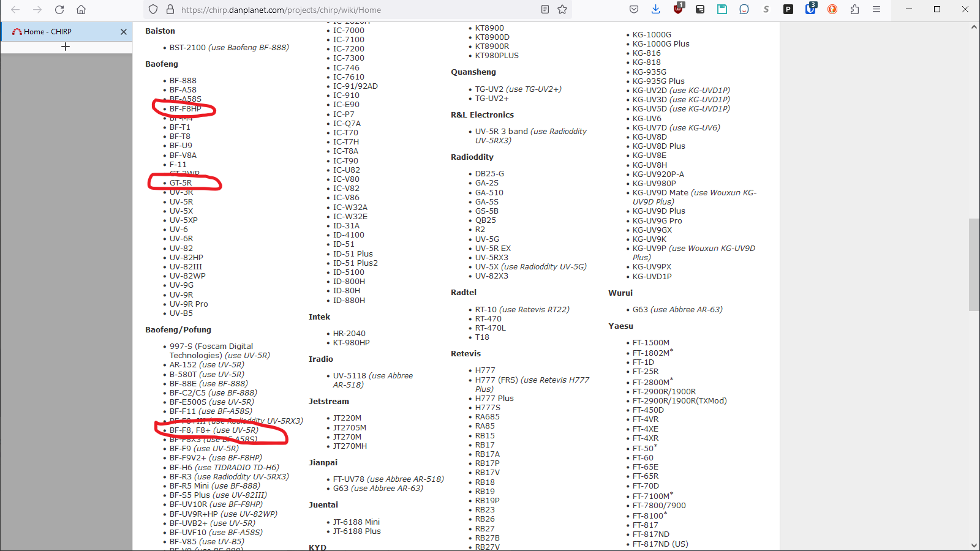Viewport: 980px width, 551px height.
Task: Click the TG-UV2+ list entry
Action: click(492, 99)
